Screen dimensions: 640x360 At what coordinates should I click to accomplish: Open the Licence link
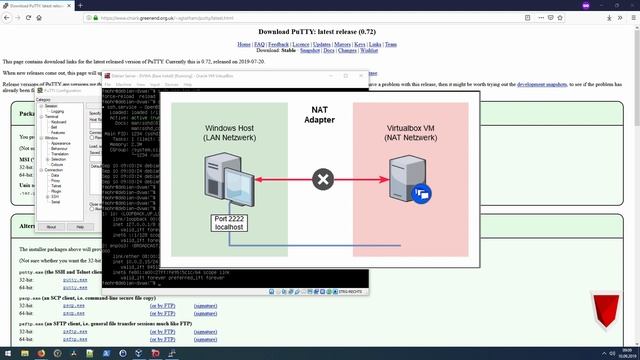[301, 44]
